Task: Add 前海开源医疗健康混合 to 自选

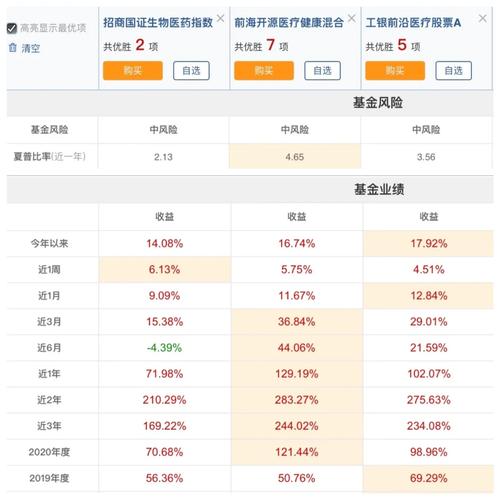Action: click(x=322, y=70)
